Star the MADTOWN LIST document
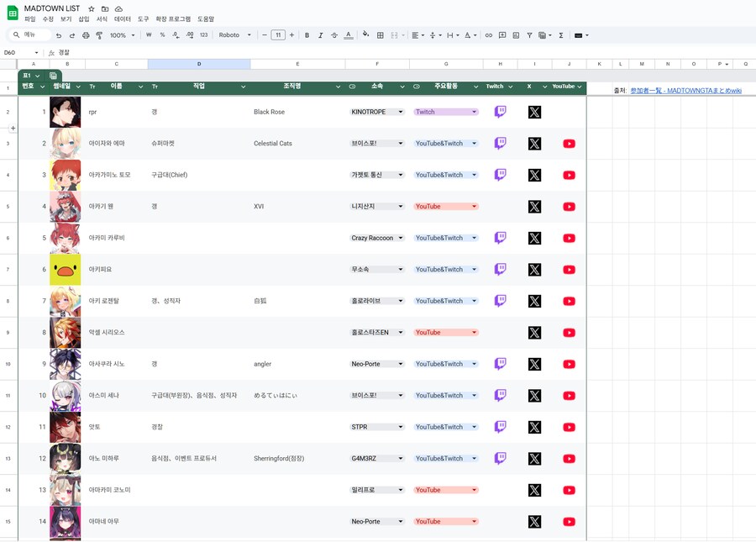Image resolution: width=756 pixels, height=542 pixels. [x=92, y=8]
